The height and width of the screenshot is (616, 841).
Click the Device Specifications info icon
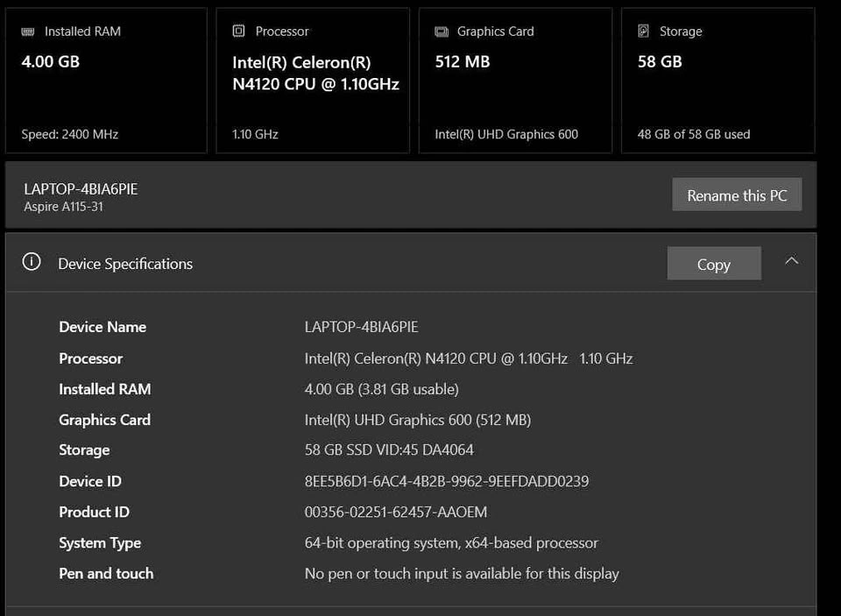32,262
